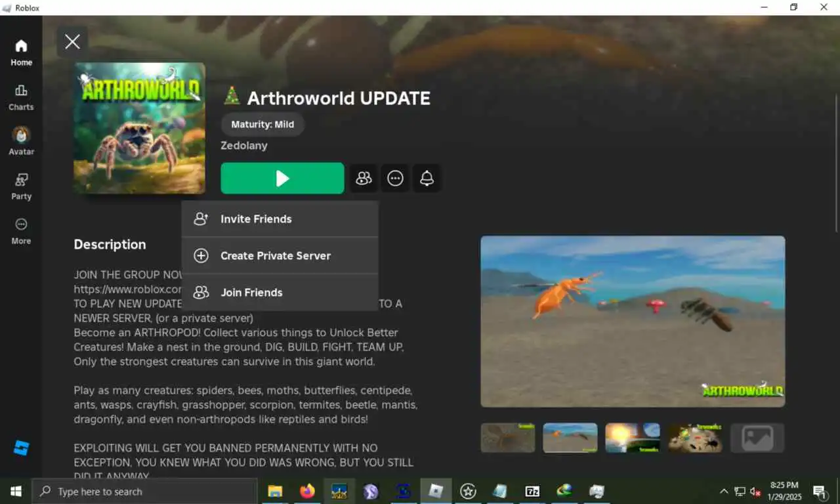Click the Roblox taskbar icon
The height and width of the screenshot is (504, 840).
[x=436, y=491]
